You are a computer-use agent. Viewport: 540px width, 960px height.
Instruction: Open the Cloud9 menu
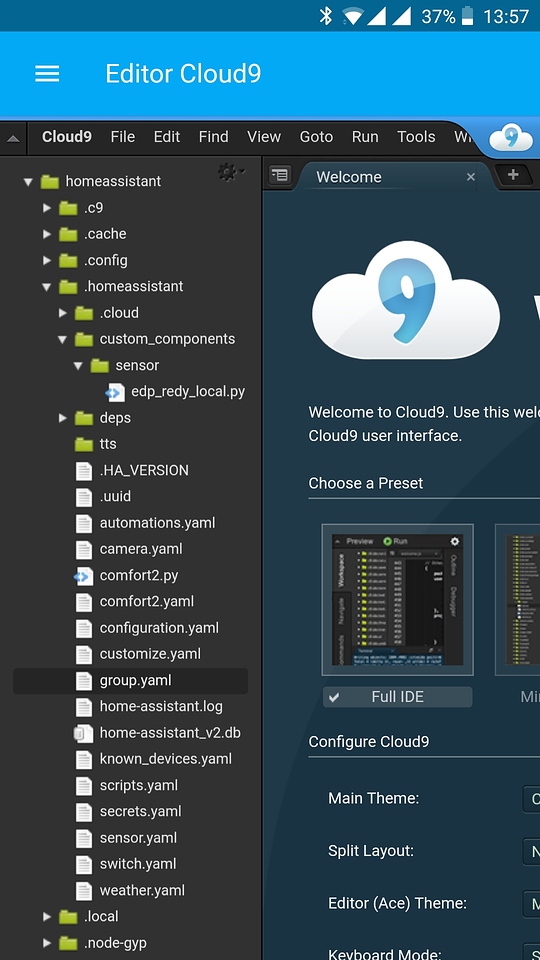67,137
